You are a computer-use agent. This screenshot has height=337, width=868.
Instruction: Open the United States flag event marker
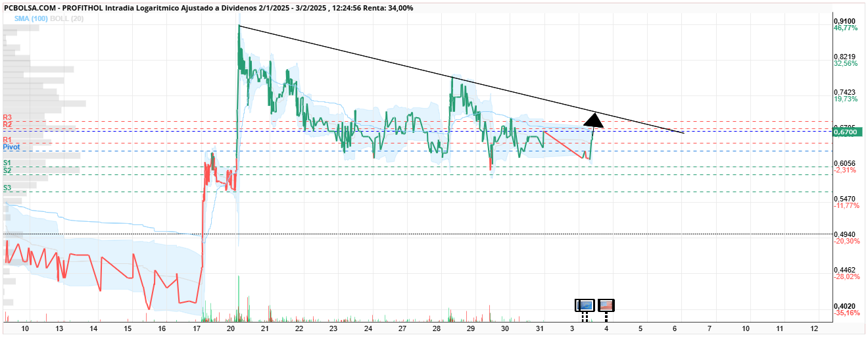point(606,305)
